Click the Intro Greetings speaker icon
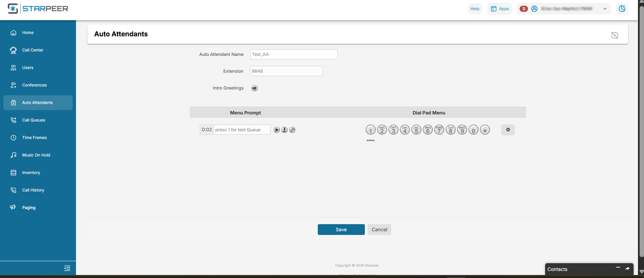This screenshot has width=644, height=278. tap(255, 88)
